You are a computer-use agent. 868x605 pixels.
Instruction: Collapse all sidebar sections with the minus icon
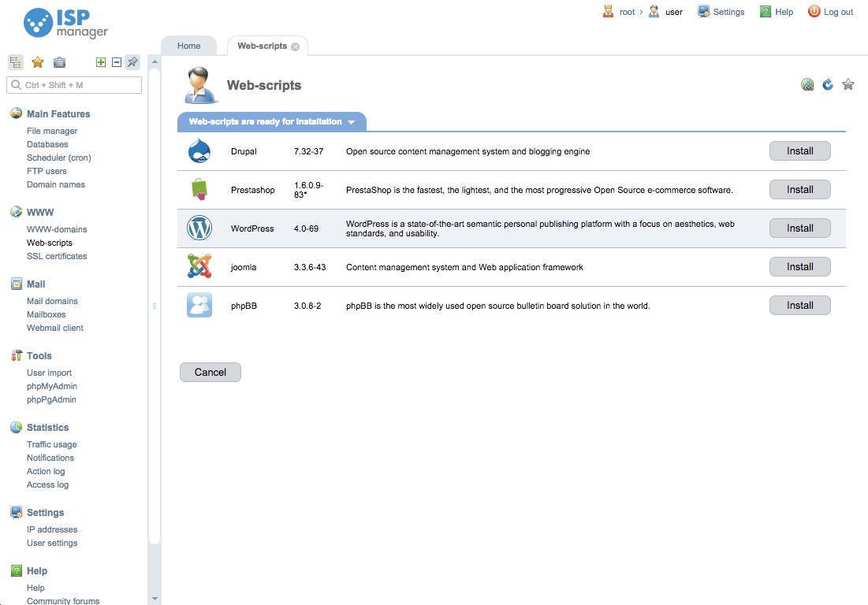[115, 61]
